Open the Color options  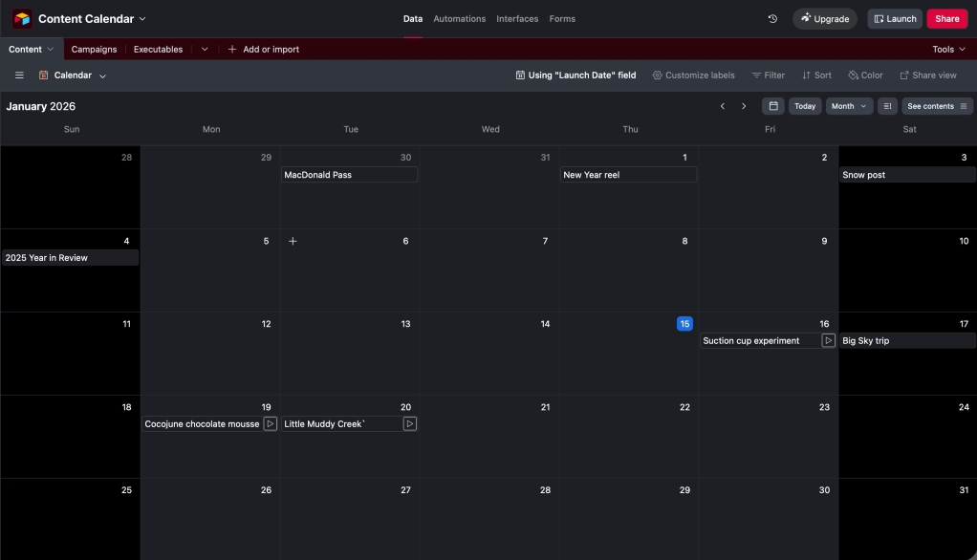tap(865, 75)
